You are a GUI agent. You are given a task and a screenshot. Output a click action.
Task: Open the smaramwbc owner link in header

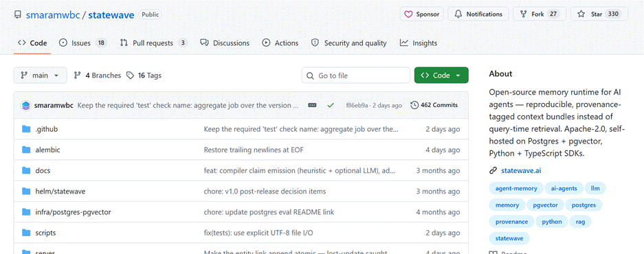53,15
